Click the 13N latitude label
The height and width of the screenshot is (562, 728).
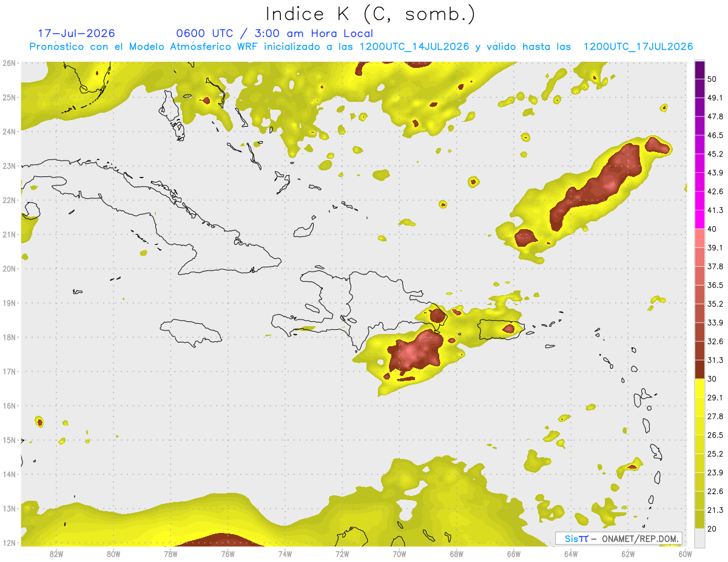[9, 508]
